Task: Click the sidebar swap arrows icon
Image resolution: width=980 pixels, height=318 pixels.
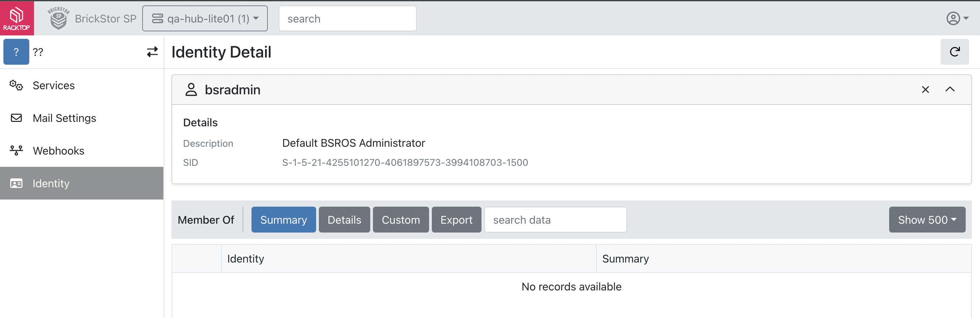Action: (x=152, y=52)
